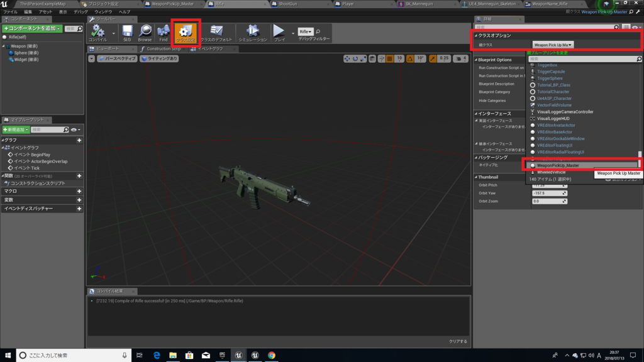
Task: Launch Google Chrome from the taskbar
Action: pos(272,356)
